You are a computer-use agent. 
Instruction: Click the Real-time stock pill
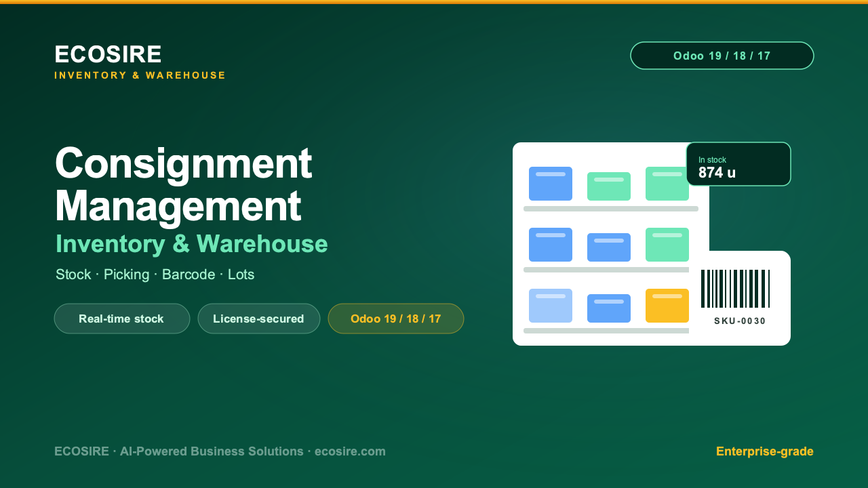[x=122, y=319]
